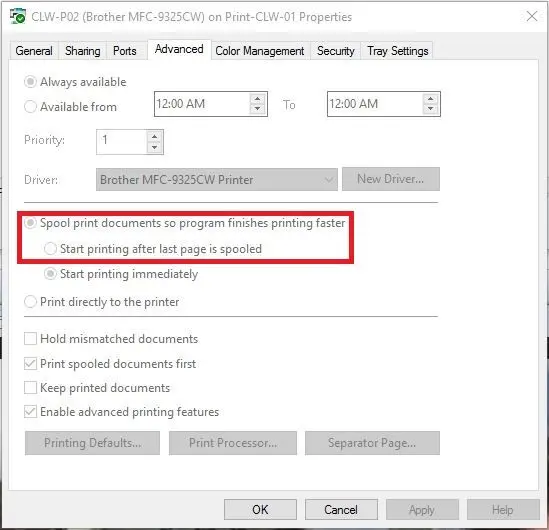
Task: Select Print directly to the printer
Action: [x=102, y=302]
